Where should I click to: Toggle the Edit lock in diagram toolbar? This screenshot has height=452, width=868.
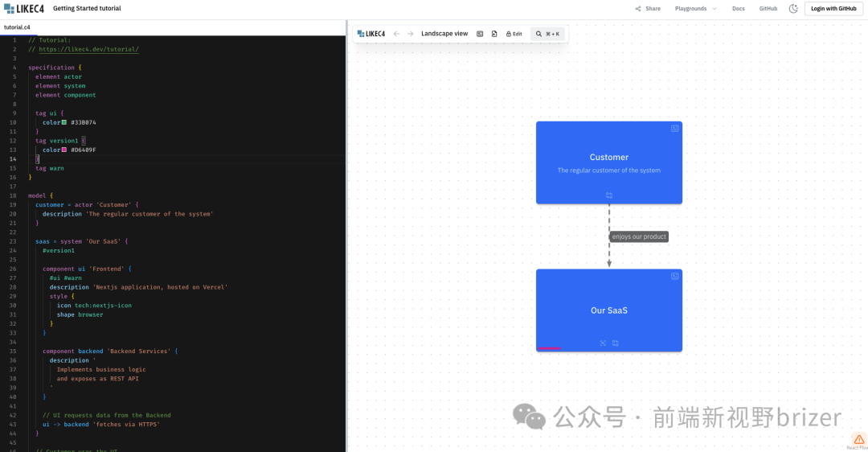(x=514, y=34)
